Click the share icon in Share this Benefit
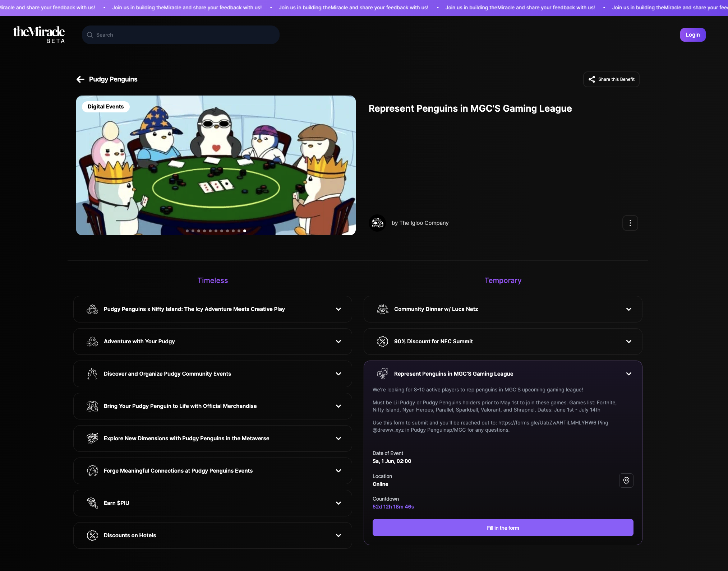Screen dimensions: 728x571 [x=591, y=79]
